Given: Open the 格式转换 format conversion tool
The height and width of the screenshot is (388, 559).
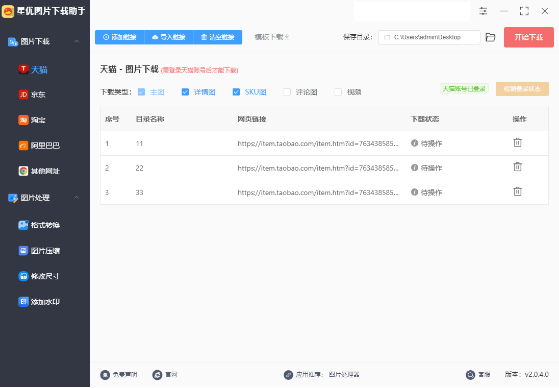Looking at the screenshot, I should coord(39,225).
